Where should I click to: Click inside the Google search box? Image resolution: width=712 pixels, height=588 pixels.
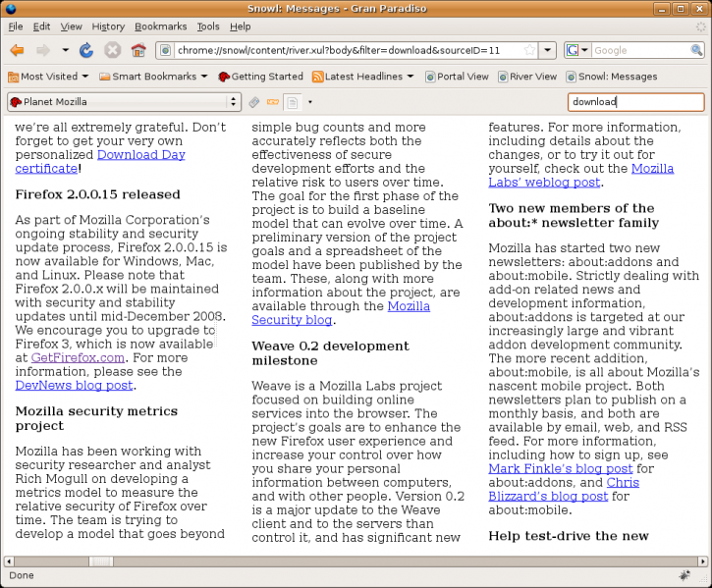coord(640,50)
